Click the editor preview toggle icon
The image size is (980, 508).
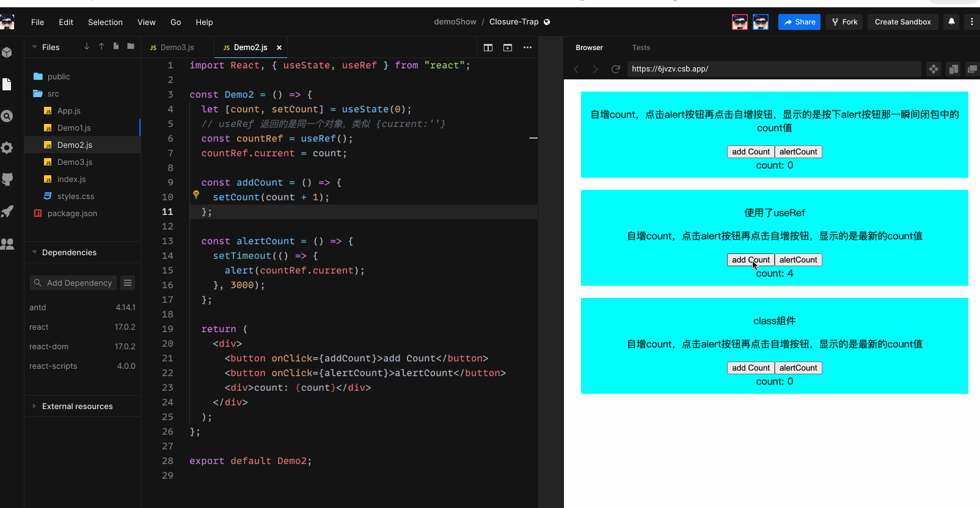click(508, 48)
